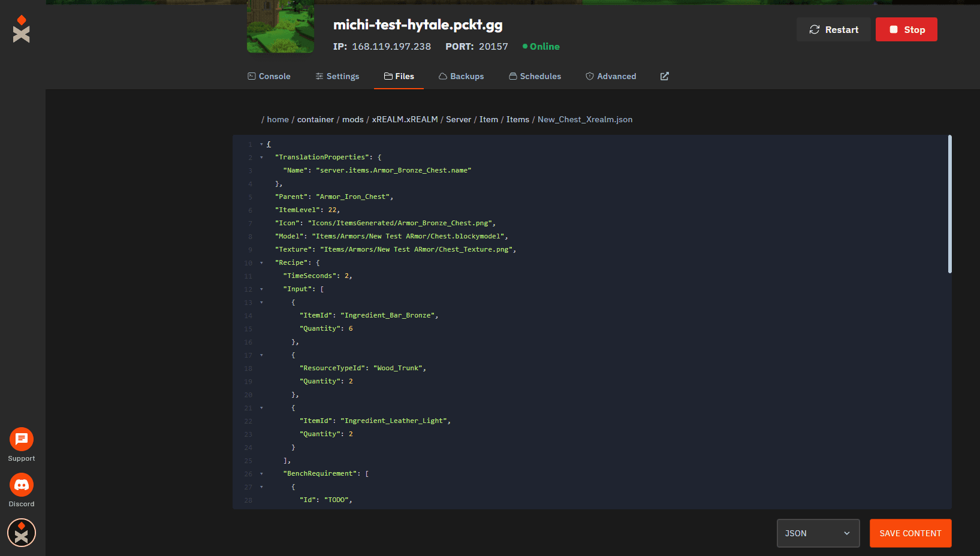Collapse the root JSON object on line 1
The image size is (980, 556).
coord(261,144)
